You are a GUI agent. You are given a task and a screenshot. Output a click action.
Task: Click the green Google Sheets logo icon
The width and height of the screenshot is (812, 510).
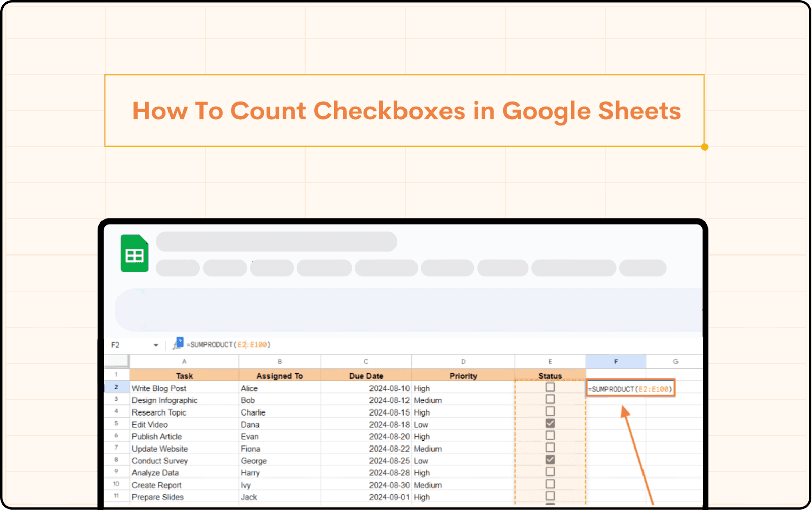[x=134, y=253]
